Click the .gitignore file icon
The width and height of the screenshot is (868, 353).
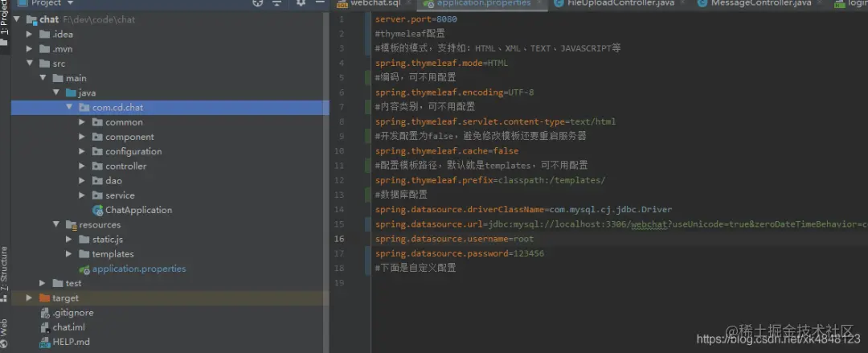pyautogui.click(x=45, y=313)
